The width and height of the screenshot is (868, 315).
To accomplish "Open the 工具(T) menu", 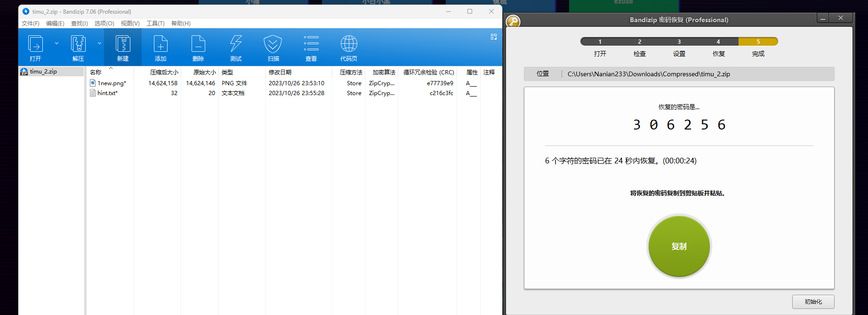I will (155, 23).
